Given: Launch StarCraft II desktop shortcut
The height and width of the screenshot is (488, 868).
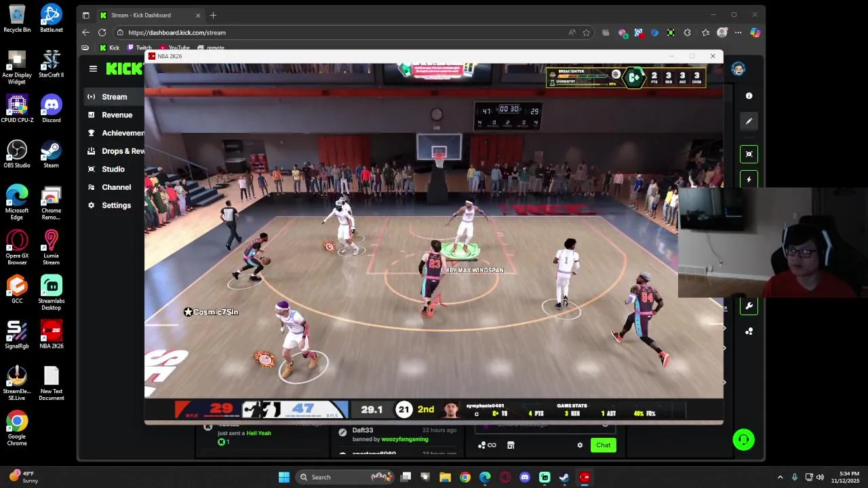Looking at the screenshot, I should point(51,64).
